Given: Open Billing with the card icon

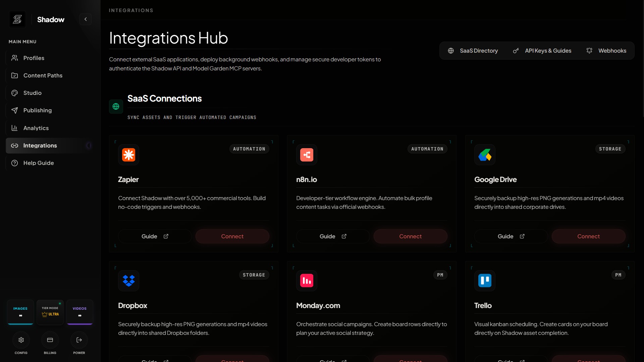Looking at the screenshot, I should click(50, 340).
